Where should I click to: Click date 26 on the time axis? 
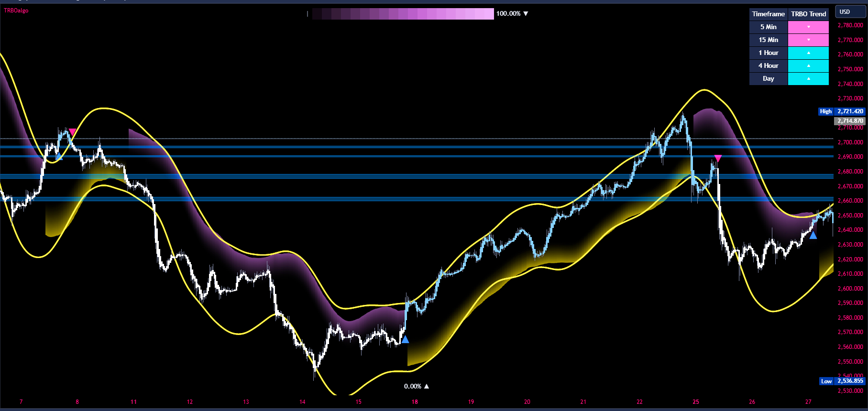[x=752, y=402]
